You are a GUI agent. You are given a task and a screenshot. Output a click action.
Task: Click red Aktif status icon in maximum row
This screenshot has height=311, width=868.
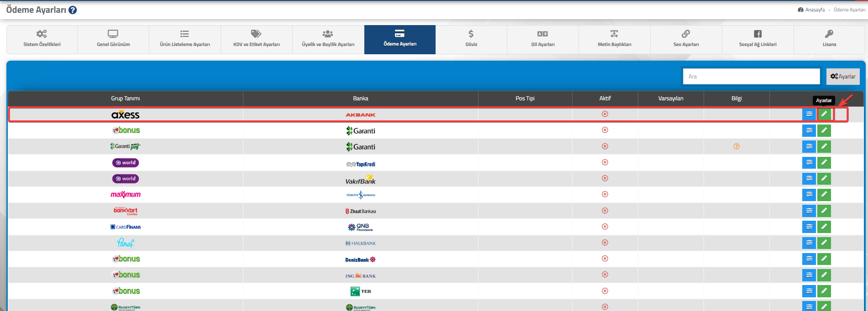pos(605,194)
